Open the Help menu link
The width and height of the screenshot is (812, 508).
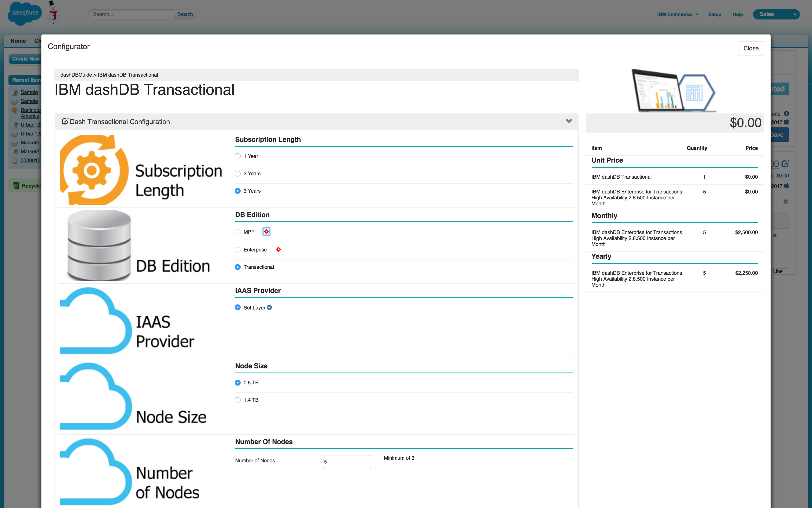[x=738, y=14]
